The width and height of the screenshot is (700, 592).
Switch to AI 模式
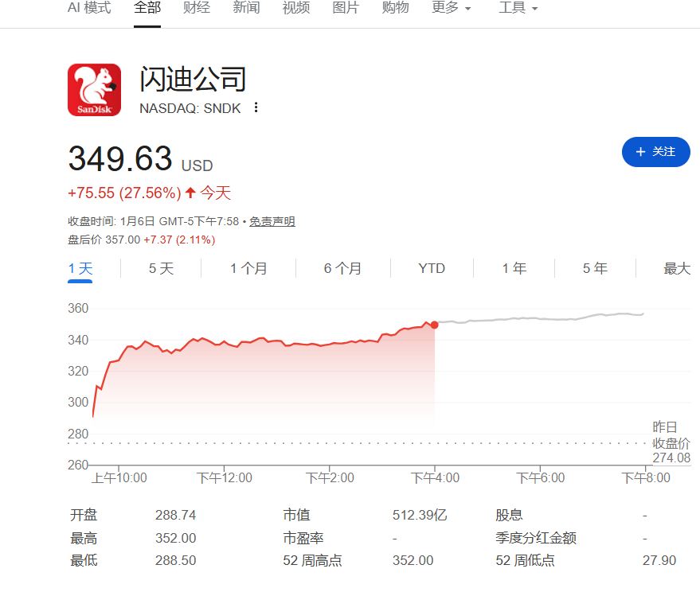(x=88, y=7)
